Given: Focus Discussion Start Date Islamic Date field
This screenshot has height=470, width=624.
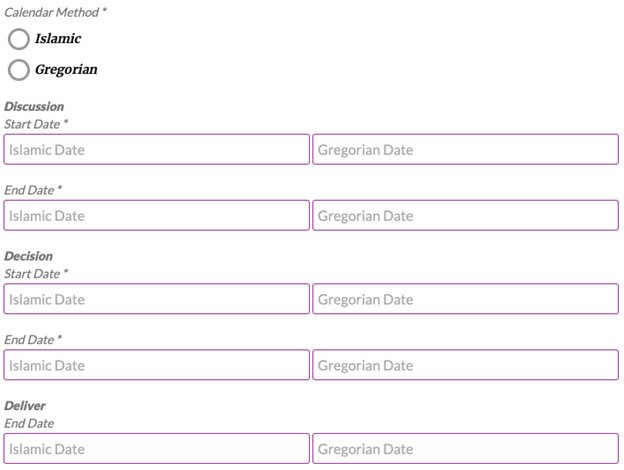Looking at the screenshot, I should pyautogui.click(x=156, y=150).
